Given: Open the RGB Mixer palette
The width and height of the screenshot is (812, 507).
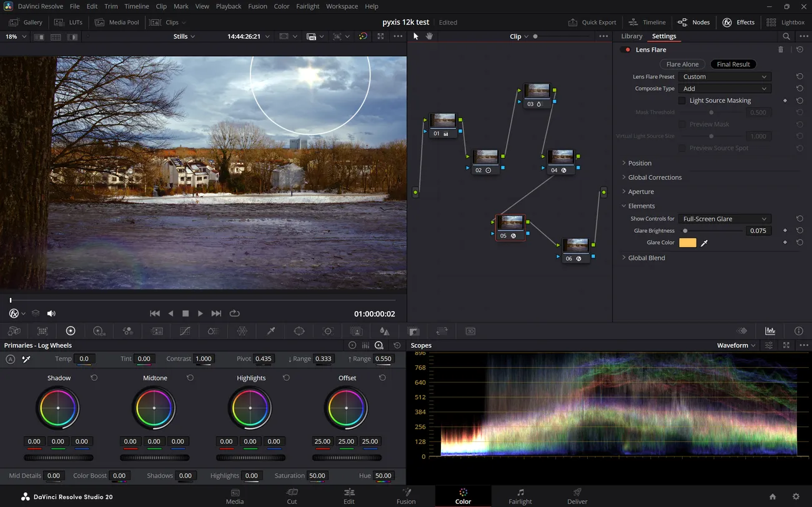Looking at the screenshot, I should coord(128,331).
